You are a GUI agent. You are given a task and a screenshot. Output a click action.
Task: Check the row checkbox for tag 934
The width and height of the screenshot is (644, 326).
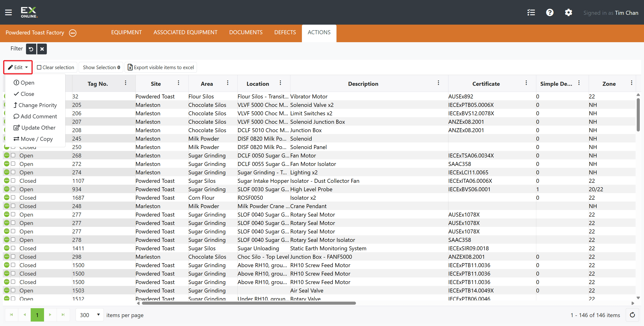13,189
